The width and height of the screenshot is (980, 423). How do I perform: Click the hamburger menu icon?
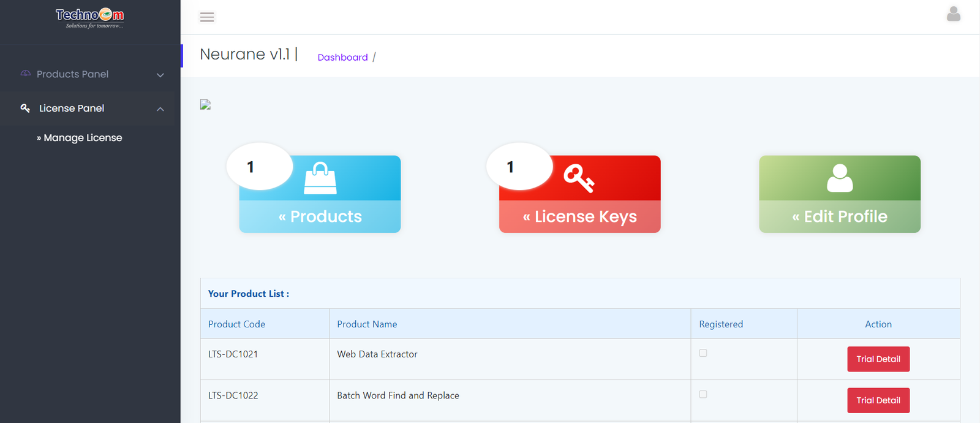207,17
